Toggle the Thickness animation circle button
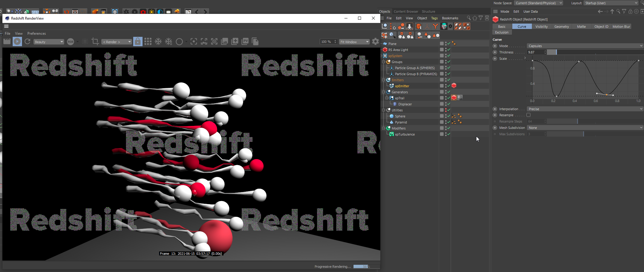The height and width of the screenshot is (272, 644). point(495,52)
